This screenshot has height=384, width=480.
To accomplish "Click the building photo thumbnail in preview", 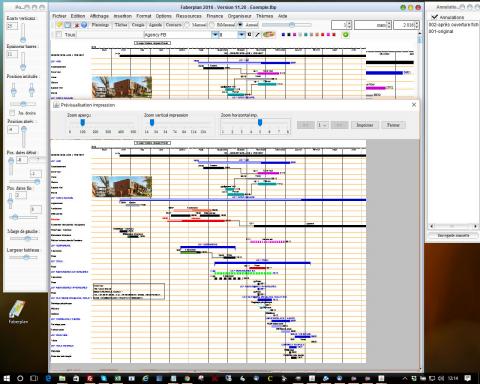I will 122,187.
